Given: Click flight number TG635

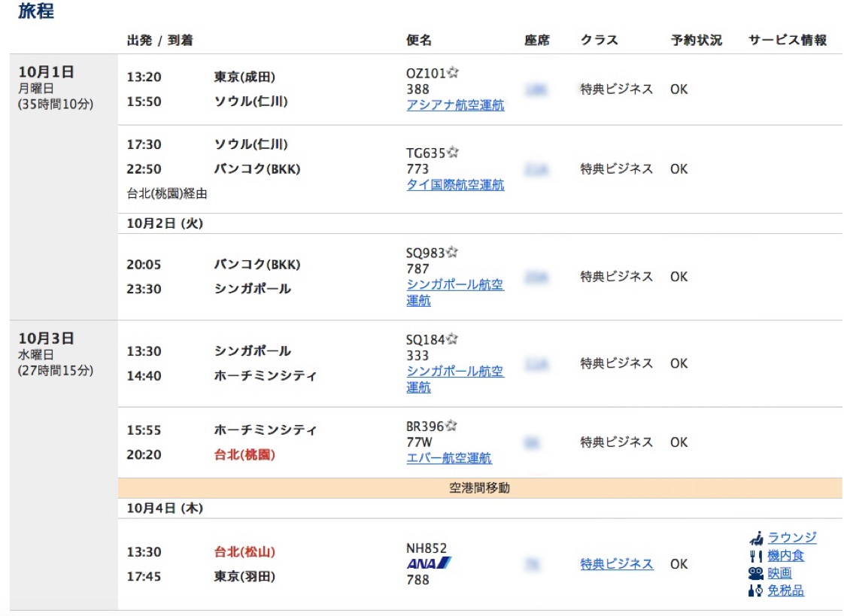Looking at the screenshot, I should (426, 153).
